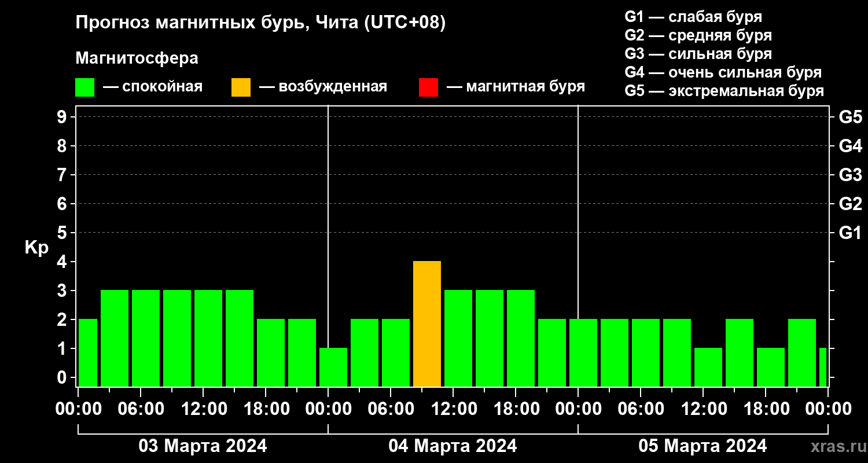Select the Kp 2 bar at 06:00 on 04 Марта
The width and height of the screenshot is (868, 463).
tap(396, 353)
